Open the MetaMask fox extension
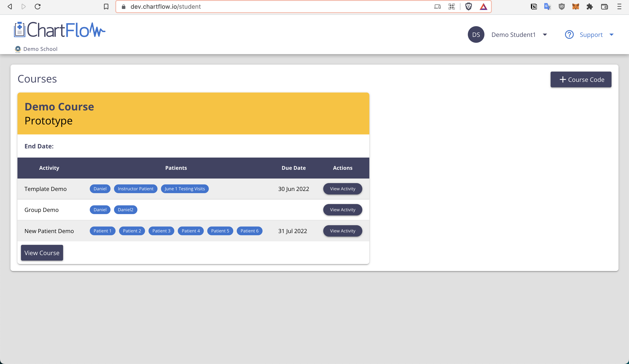The width and height of the screenshot is (629, 364). pyautogui.click(x=575, y=7)
